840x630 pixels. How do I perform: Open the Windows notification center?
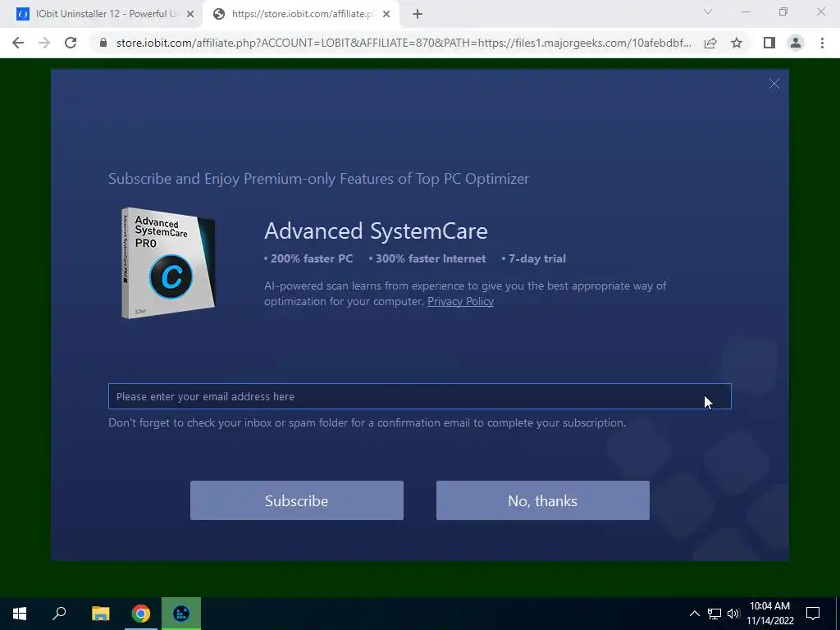tap(813, 614)
